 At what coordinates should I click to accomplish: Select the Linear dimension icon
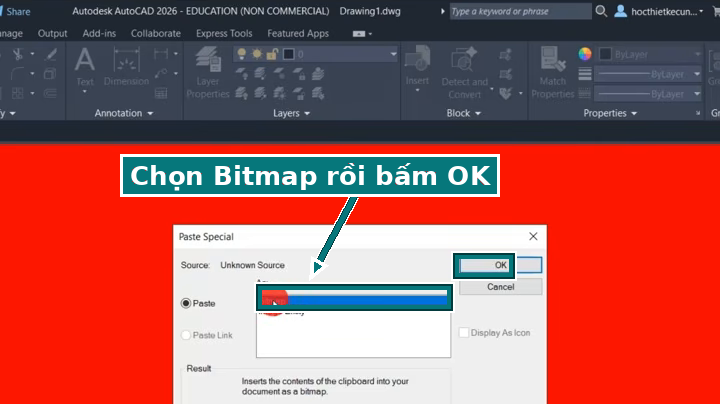pos(161,54)
